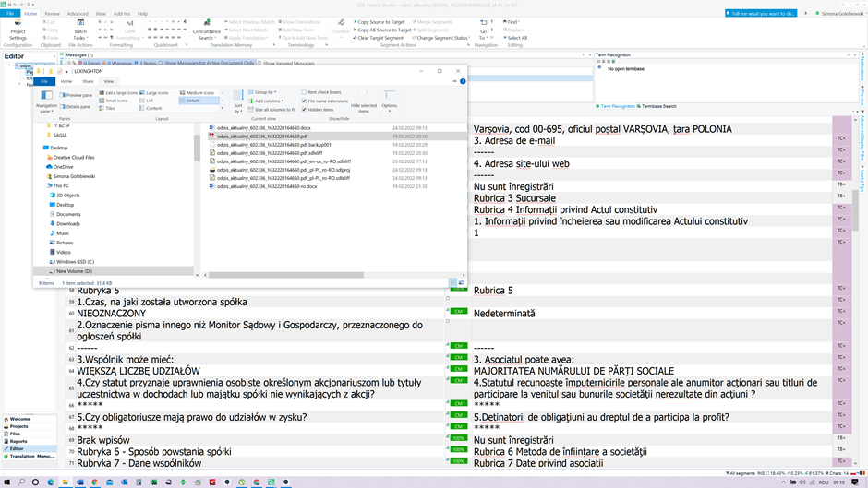Choose Tiles layout in Explorer
The width and height of the screenshot is (868, 488).
coord(107,109)
